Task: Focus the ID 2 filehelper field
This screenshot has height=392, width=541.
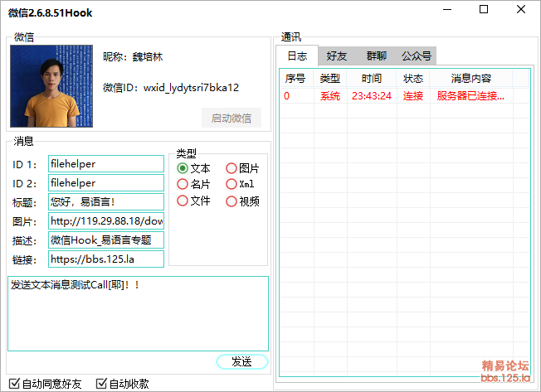Action: point(106,183)
